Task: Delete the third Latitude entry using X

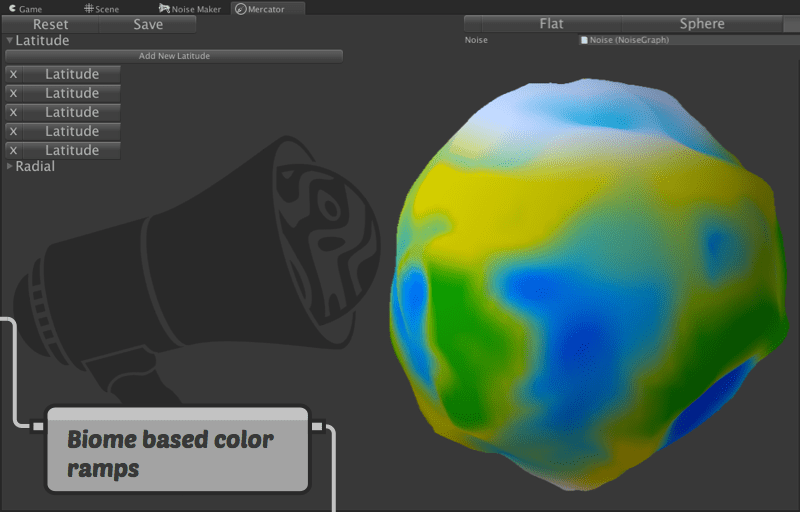Action: point(13,112)
